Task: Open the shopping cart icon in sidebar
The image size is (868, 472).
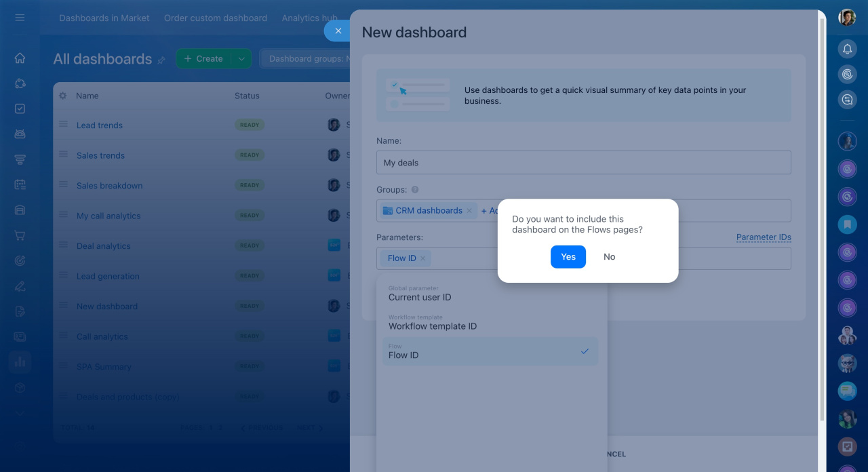Action: coord(20,235)
